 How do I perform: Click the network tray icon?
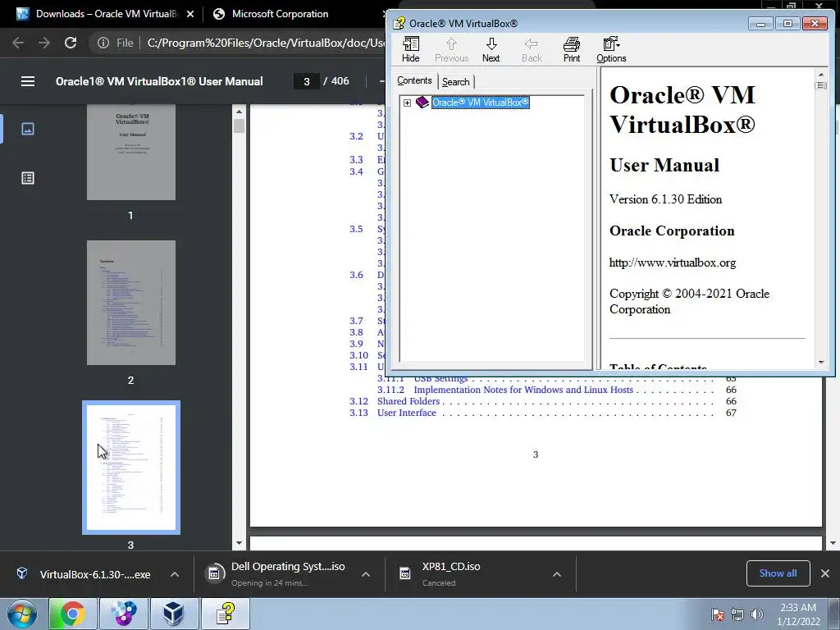[x=737, y=614]
